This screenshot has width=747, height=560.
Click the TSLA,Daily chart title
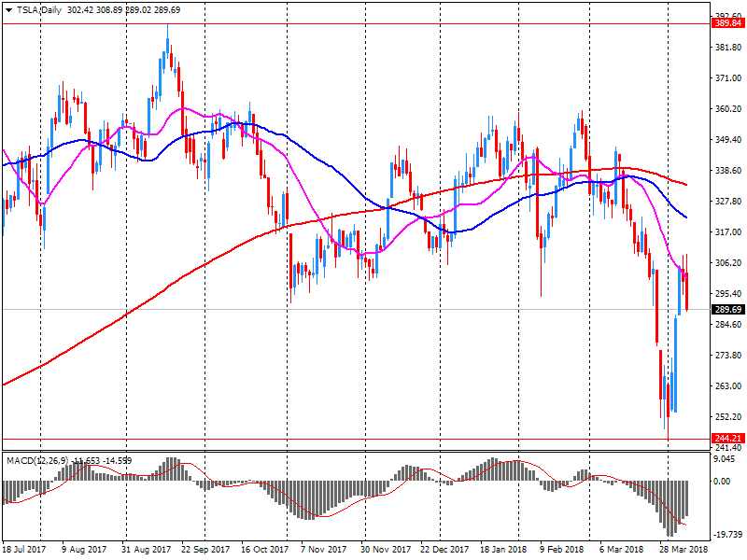click(39, 10)
